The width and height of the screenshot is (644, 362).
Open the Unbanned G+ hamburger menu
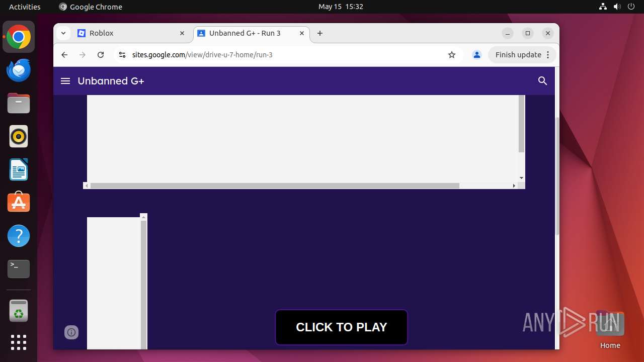pyautogui.click(x=65, y=81)
